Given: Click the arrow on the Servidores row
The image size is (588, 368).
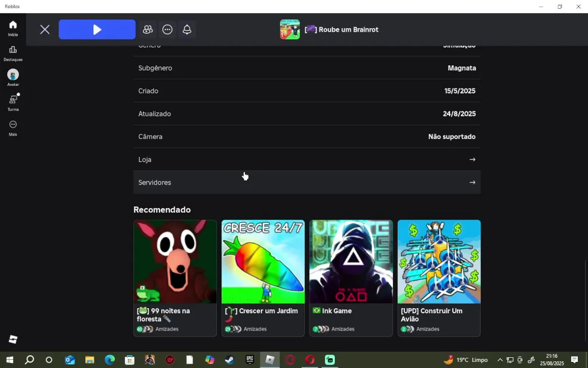Looking at the screenshot, I should pos(472,182).
